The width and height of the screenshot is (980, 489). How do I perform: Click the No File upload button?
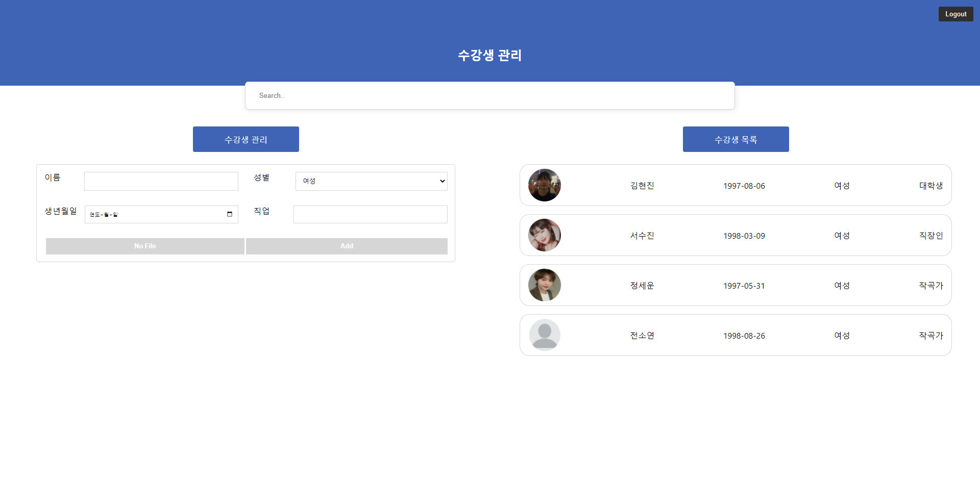144,246
